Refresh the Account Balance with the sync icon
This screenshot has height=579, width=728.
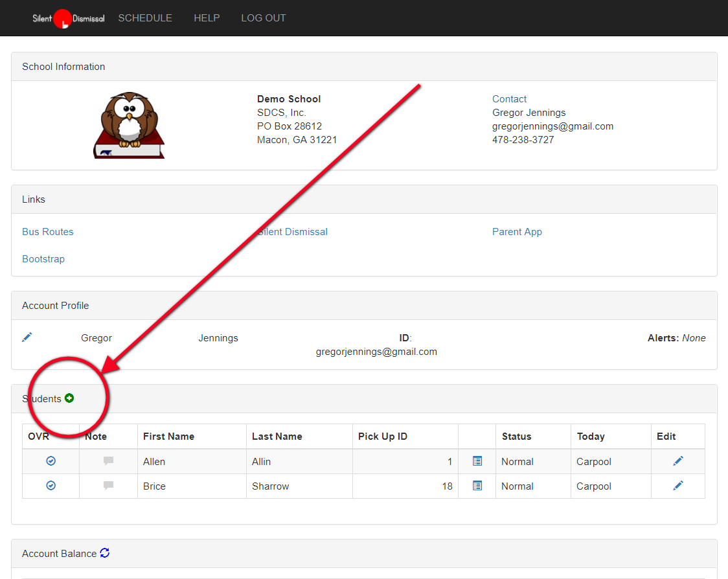(x=105, y=553)
